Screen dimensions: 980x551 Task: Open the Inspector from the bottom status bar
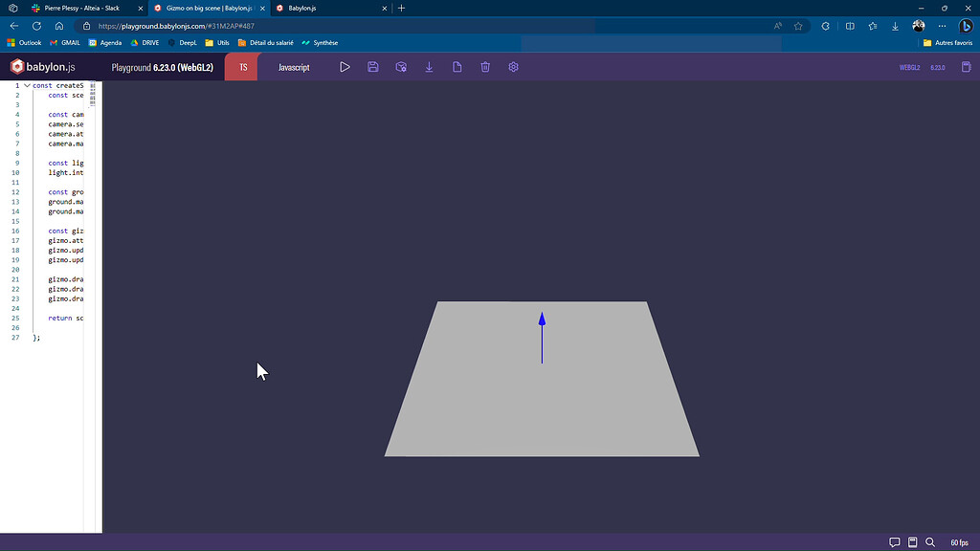[x=912, y=541]
